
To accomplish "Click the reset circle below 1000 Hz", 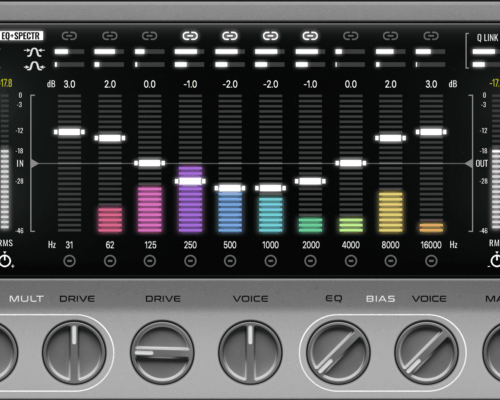I will point(270,261).
